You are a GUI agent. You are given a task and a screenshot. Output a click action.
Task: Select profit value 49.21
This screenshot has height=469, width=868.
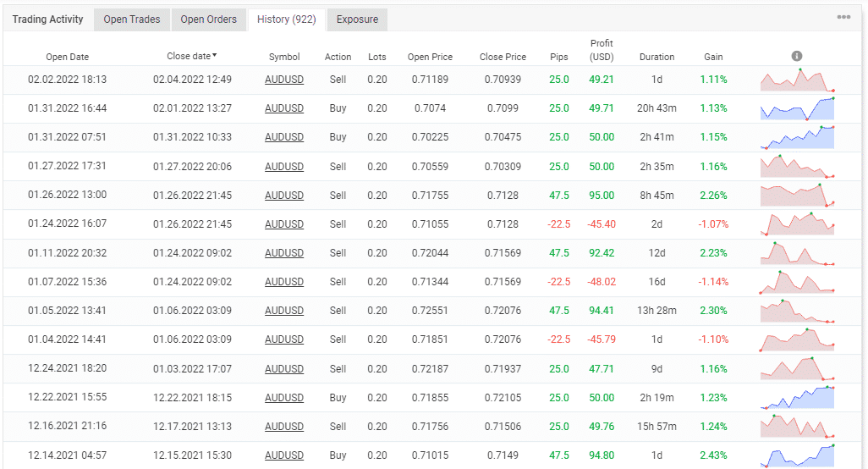point(602,80)
